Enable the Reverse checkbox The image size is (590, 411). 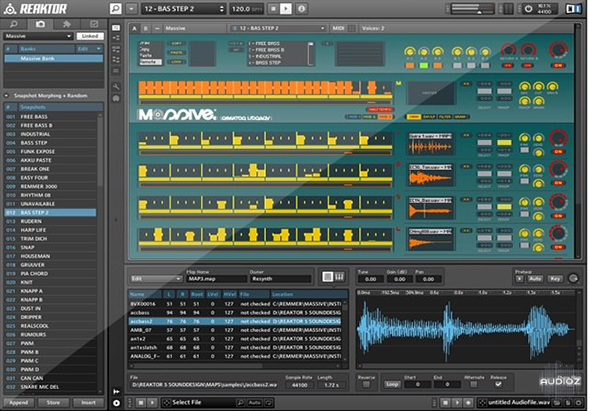coord(366,384)
